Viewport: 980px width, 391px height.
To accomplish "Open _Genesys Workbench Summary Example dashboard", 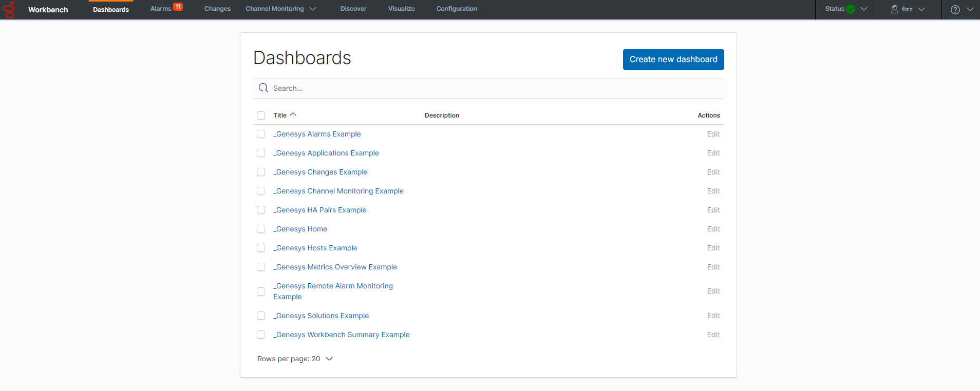I will [342, 335].
